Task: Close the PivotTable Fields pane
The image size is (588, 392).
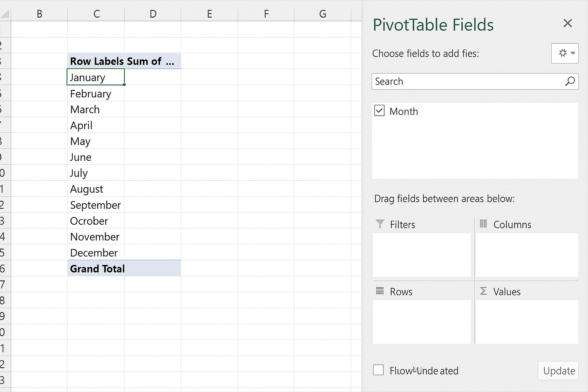Action: [x=568, y=23]
